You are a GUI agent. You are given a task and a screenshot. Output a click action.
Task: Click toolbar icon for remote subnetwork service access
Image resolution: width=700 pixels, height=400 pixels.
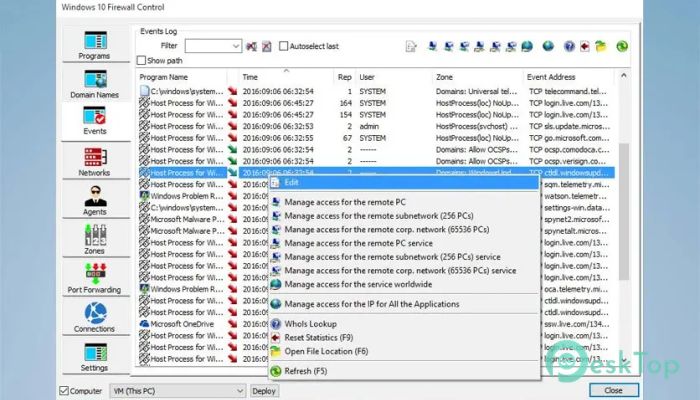495,46
